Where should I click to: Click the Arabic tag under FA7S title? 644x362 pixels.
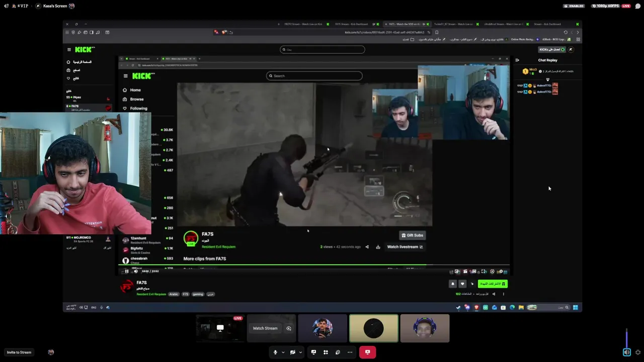[174, 294]
